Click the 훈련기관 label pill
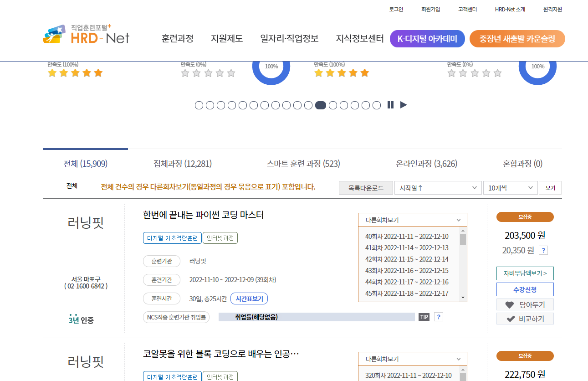The width and height of the screenshot is (588, 381). click(x=161, y=261)
